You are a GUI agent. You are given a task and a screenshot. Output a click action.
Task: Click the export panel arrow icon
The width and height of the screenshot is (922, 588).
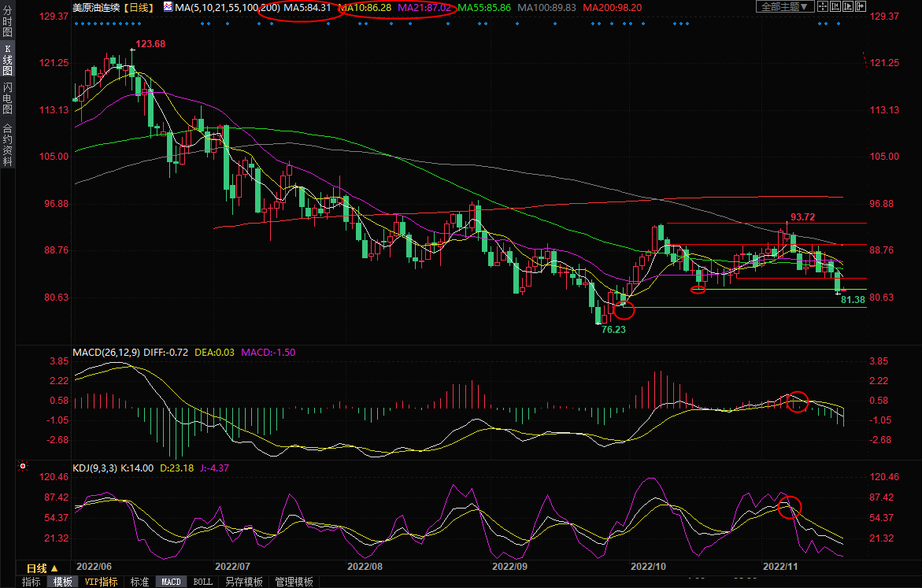[861, 6]
